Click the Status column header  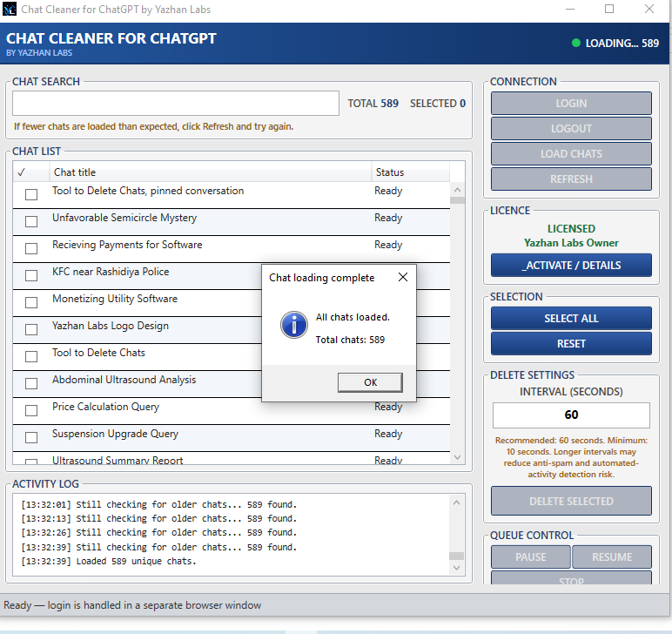(411, 172)
